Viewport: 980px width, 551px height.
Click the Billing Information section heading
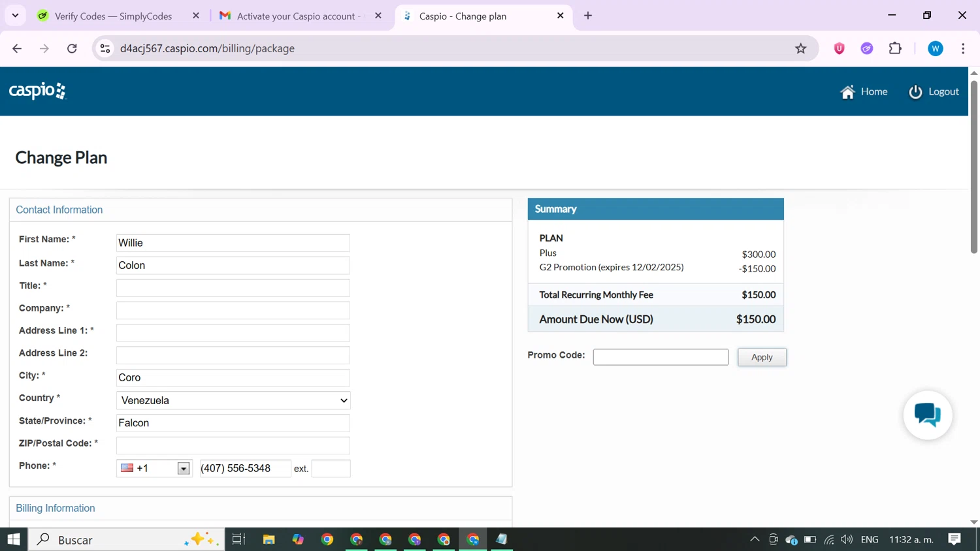pyautogui.click(x=56, y=508)
